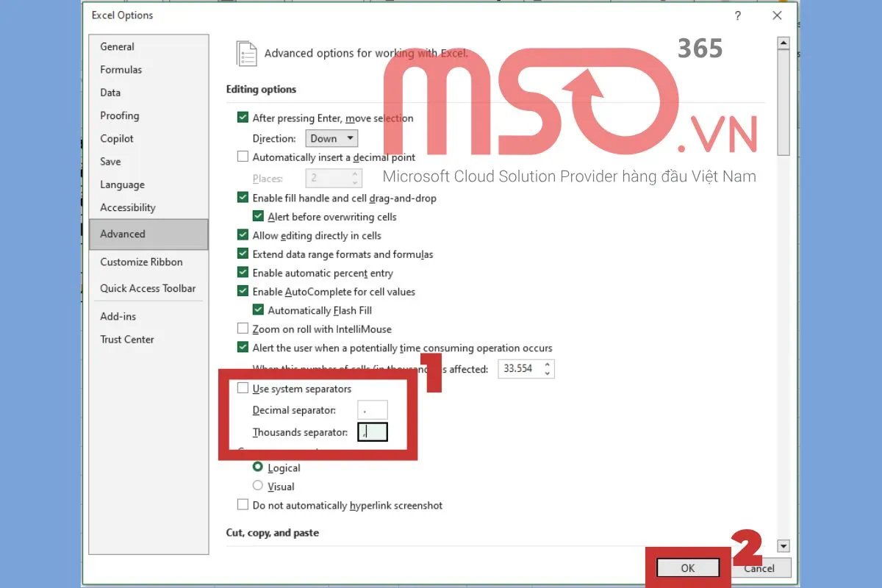Click the Decimal separator input field
Viewport: 882px width, 588px height.
pyautogui.click(x=372, y=410)
